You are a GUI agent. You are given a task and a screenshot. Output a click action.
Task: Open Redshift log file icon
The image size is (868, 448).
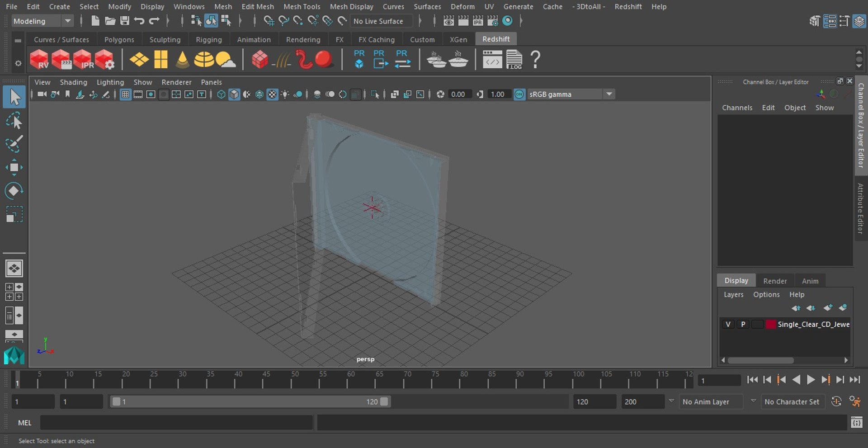(x=514, y=59)
